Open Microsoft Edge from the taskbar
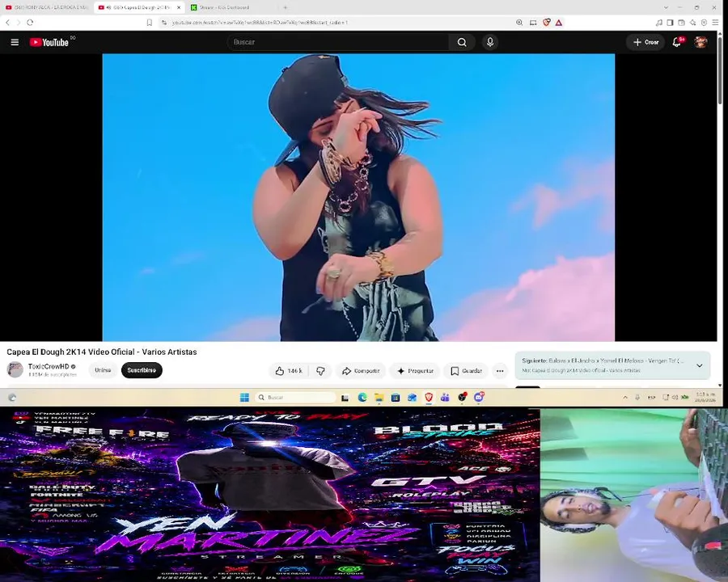This screenshot has width=728, height=582. pyautogui.click(x=362, y=397)
